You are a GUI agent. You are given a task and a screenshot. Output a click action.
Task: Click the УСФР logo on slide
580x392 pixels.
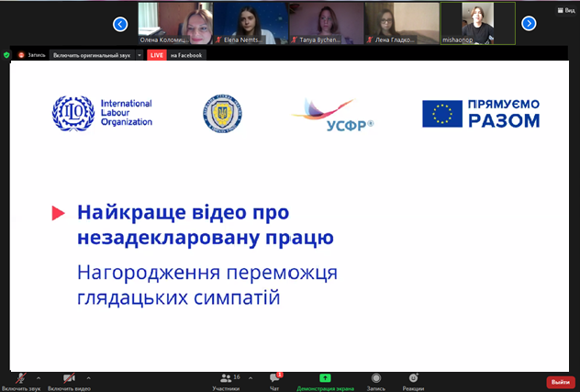click(x=332, y=115)
